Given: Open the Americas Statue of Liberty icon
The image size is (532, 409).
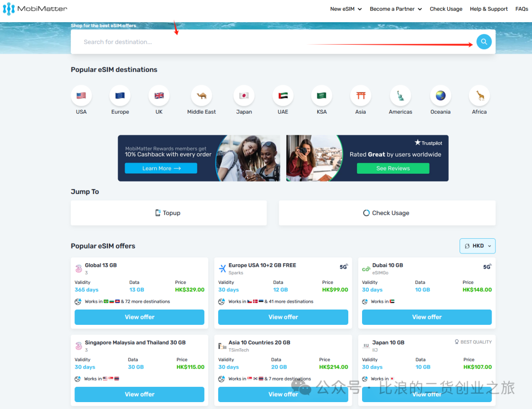Looking at the screenshot, I should [x=400, y=95].
